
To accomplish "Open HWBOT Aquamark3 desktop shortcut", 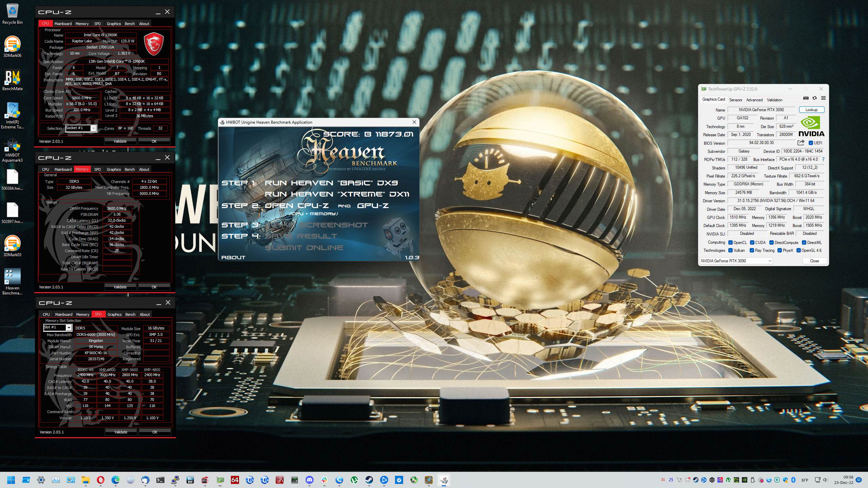I will (13, 149).
